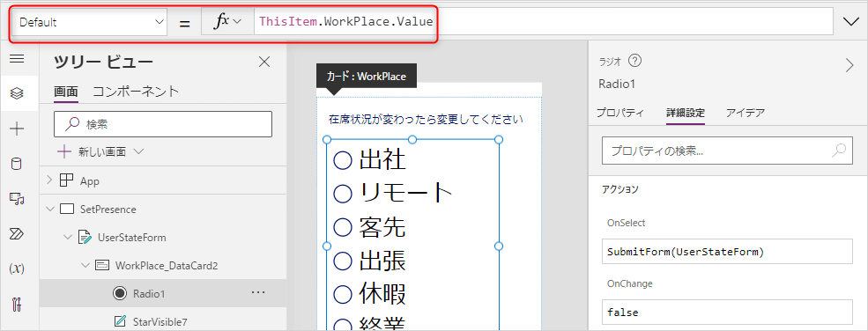Viewport: 868px width, 331px height.
Task: Click the OnChange false formula field
Action: 727,313
